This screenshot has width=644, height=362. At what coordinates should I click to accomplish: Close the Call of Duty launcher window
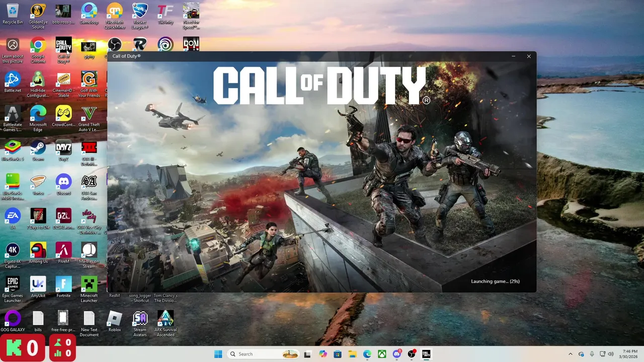click(529, 56)
